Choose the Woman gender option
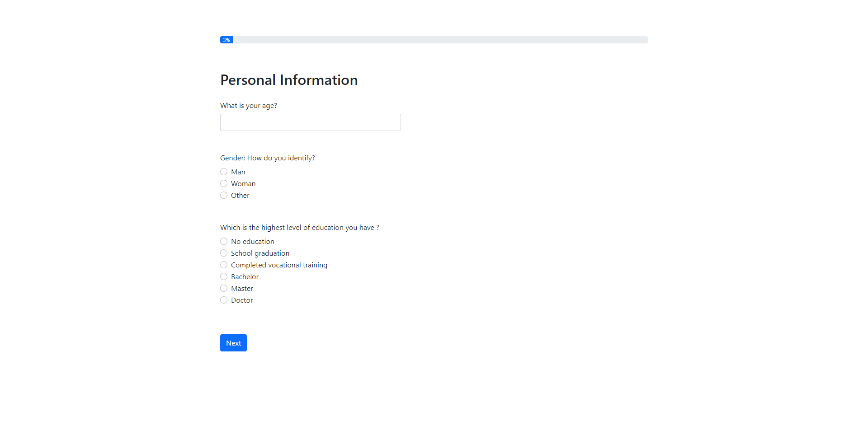The height and width of the screenshot is (421, 868). click(x=224, y=183)
